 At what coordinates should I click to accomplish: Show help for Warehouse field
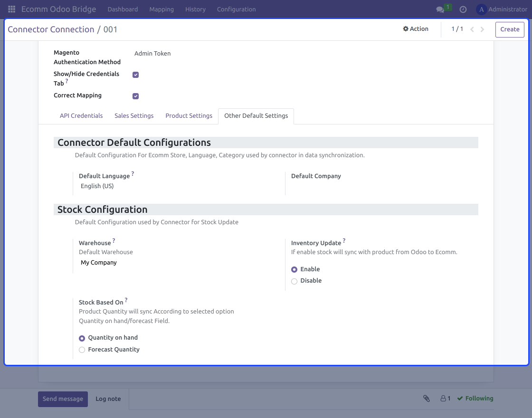click(x=114, y=240)
